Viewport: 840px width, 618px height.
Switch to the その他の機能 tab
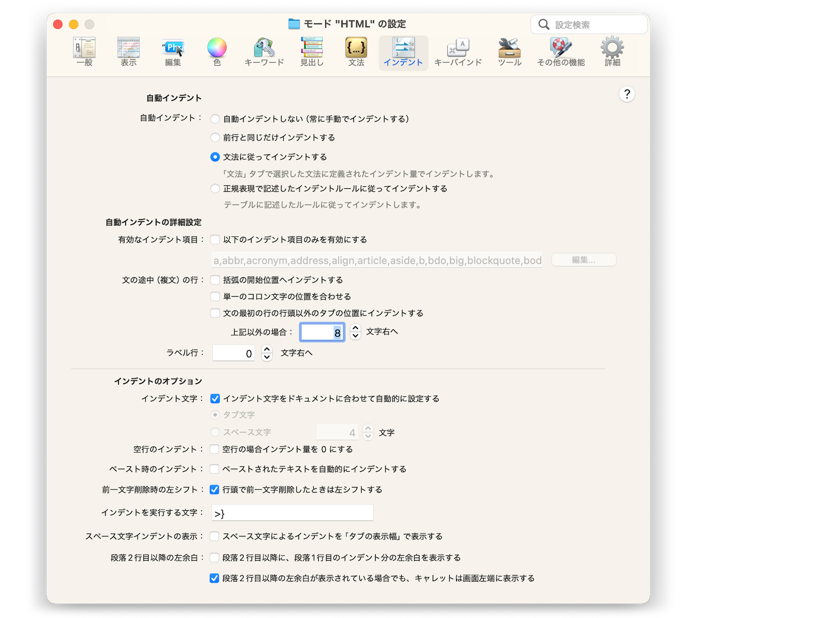click(561, 51)
